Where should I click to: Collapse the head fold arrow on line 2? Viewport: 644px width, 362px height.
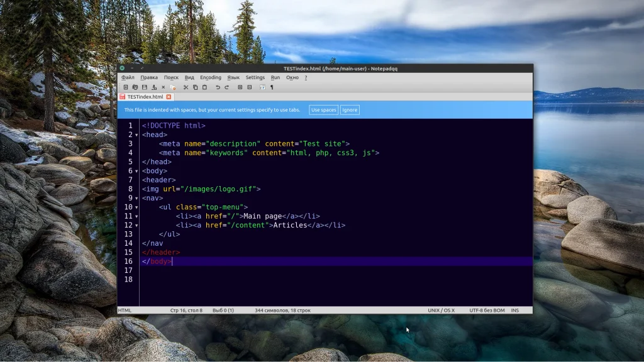click(x=136, y=135)
